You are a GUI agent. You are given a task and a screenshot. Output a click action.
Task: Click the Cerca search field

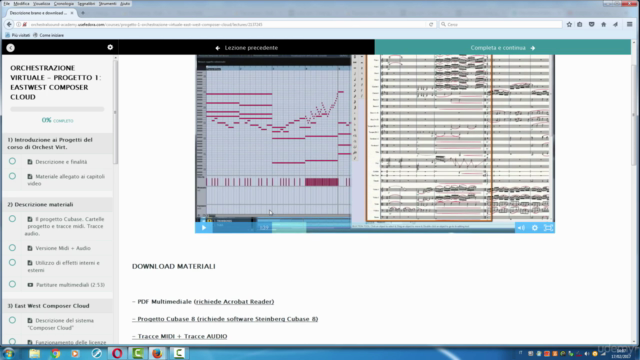point(500,24)
